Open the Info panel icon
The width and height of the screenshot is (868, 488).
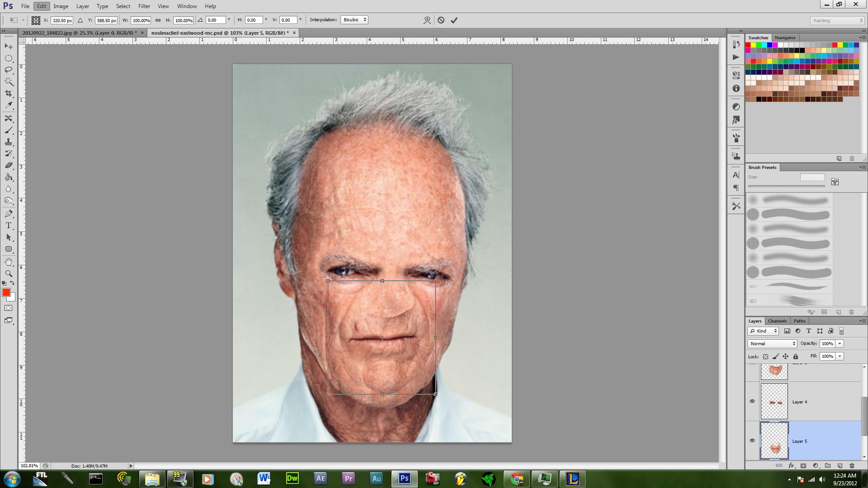[x=736, y=89]
